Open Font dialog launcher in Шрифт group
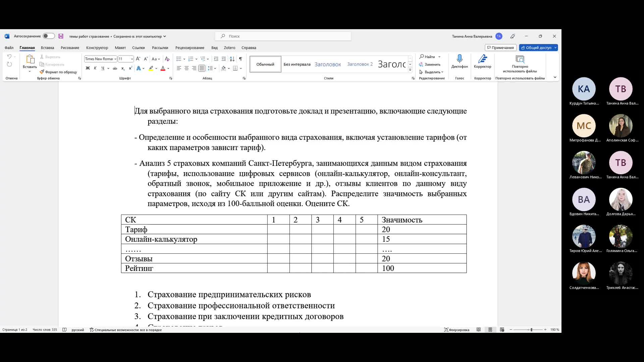The height and width of the screenshot is (362, 644). [171, 78]
